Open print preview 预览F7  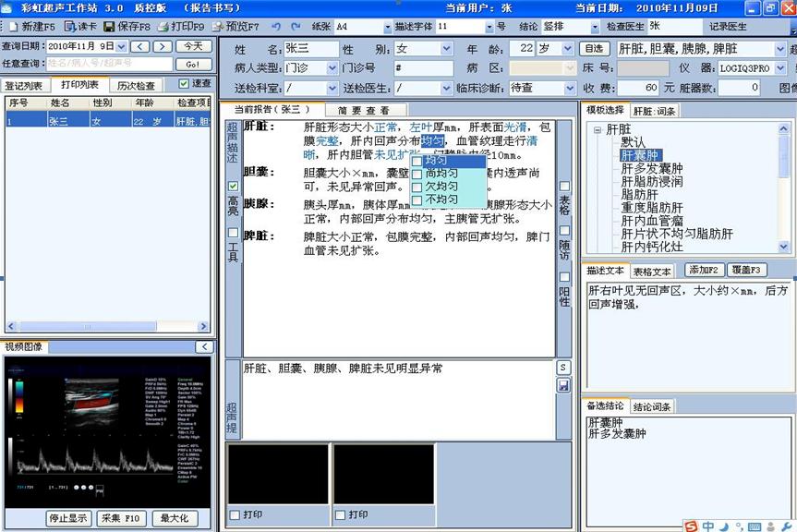[x=235, y=26]
